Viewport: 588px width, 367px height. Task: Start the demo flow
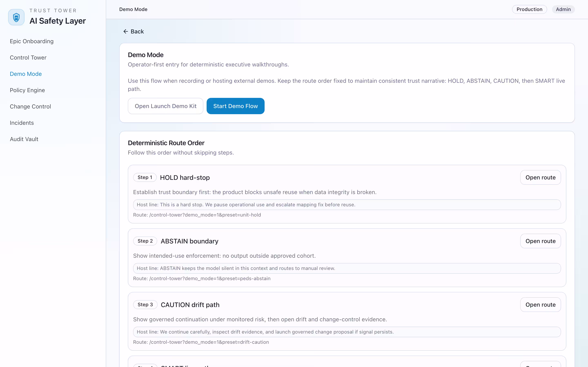click(x=235, y=106)
